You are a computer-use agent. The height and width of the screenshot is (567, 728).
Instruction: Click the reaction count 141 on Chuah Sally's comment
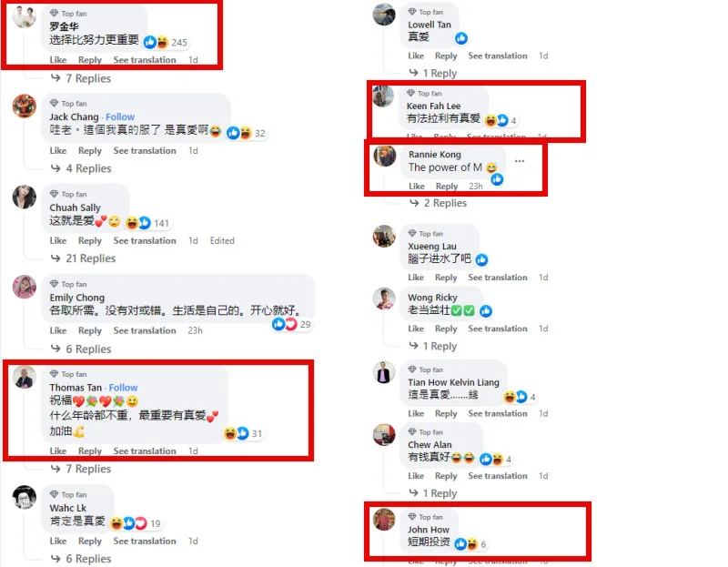[x=161, y=223]
